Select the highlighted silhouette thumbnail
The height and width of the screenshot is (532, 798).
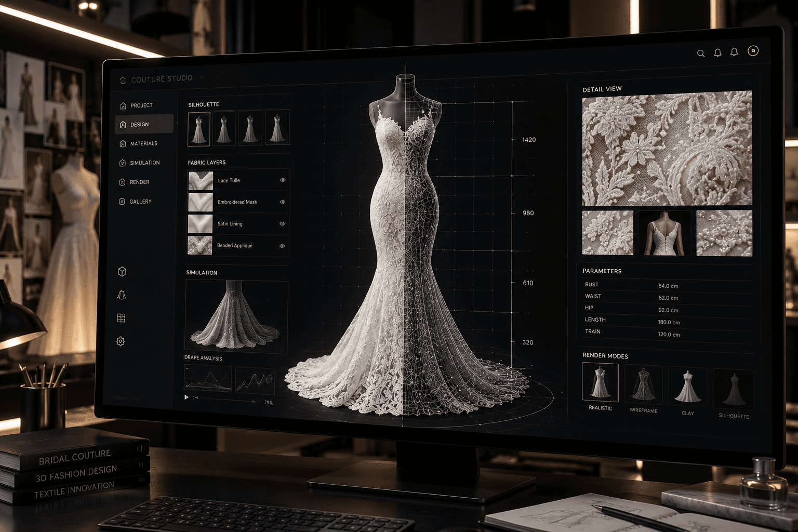199,129
